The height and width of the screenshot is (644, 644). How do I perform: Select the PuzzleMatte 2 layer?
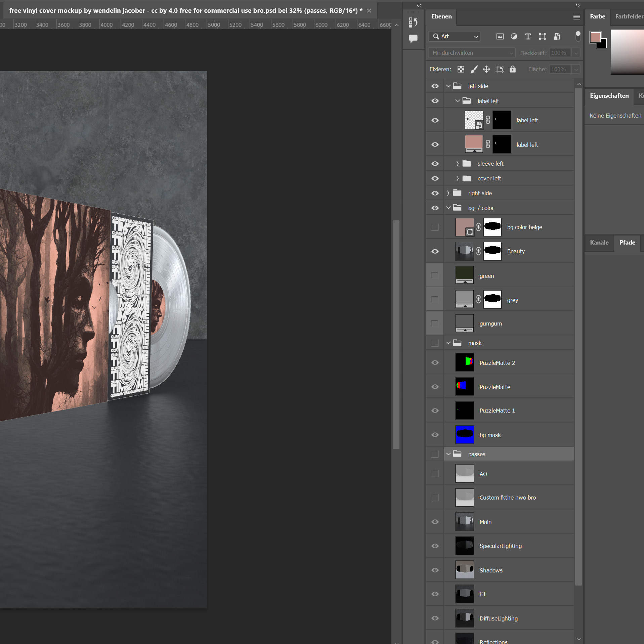pos(497,363)
